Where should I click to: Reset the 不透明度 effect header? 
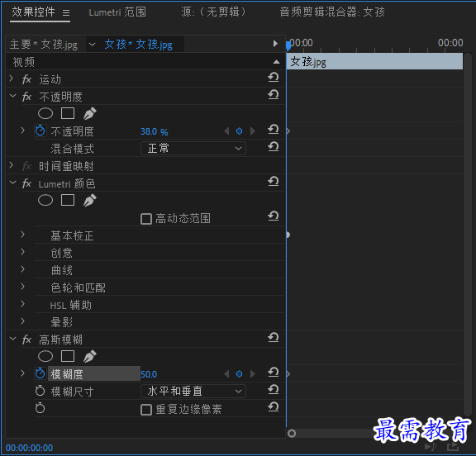coord(274,94)
